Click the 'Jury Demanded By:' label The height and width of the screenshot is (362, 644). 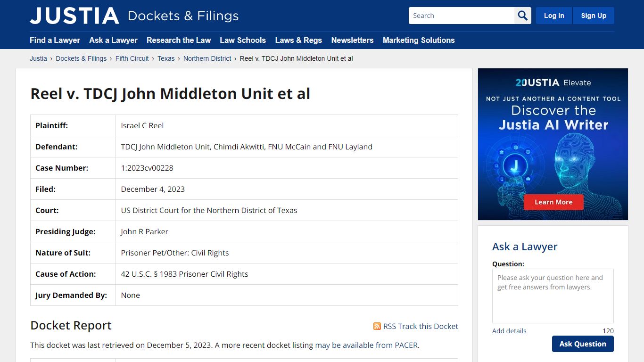71,295
